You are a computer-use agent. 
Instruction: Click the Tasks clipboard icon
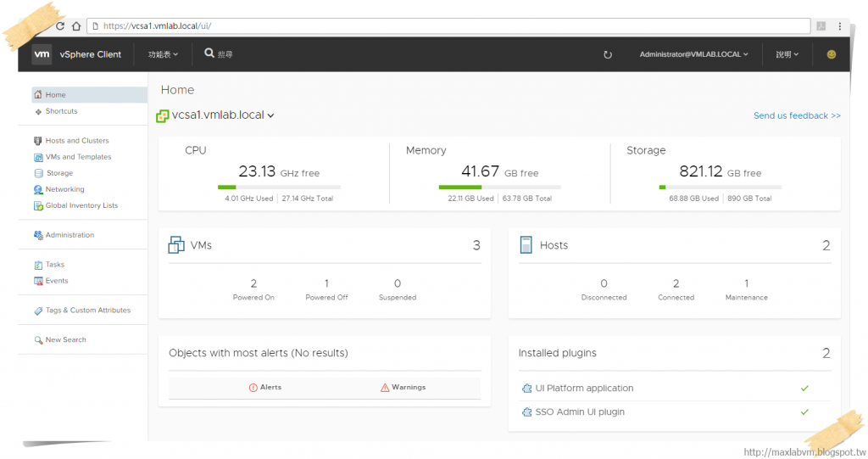pos(38,265)
